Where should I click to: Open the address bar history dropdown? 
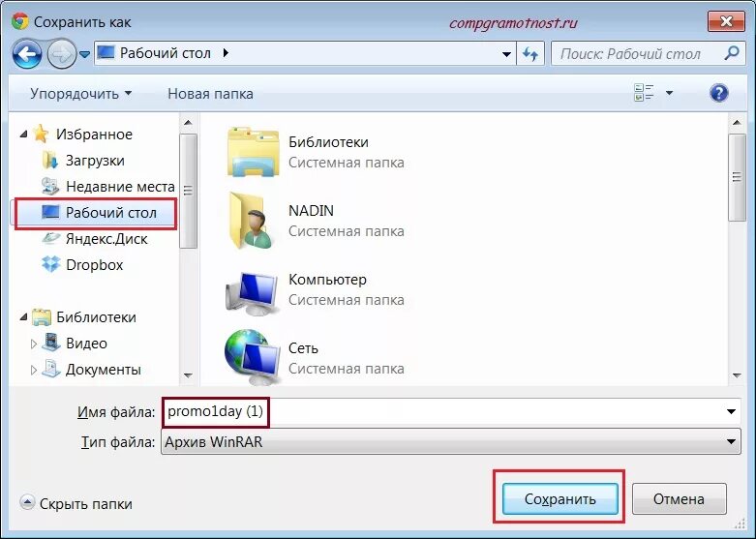coord(506,54)
